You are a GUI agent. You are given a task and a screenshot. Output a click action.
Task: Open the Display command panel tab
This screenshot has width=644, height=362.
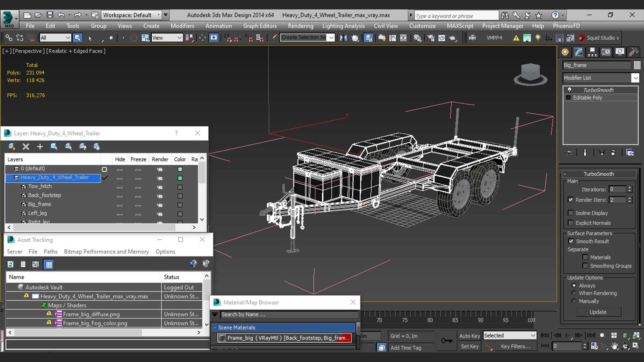pyautogui.click(x=620, y=52)
